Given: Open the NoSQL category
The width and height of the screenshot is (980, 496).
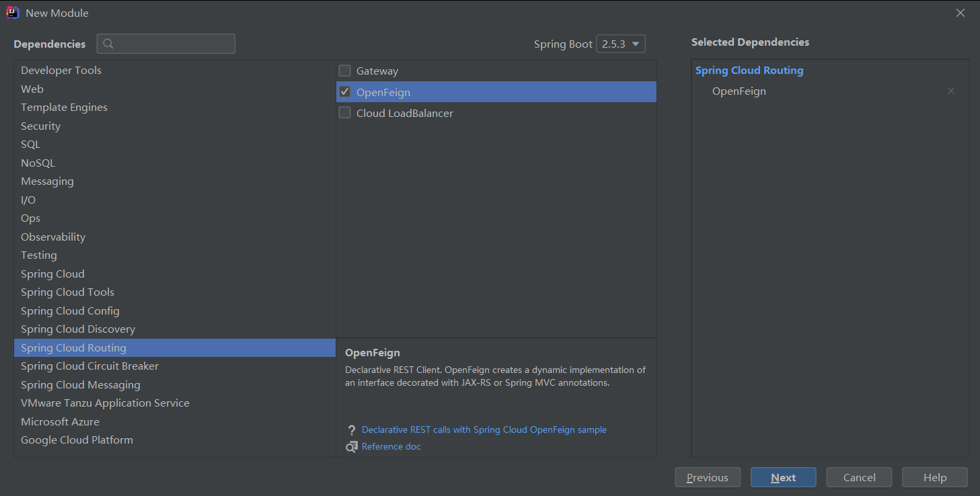Looking at the screenshot, I should click(x=175, y=163).
